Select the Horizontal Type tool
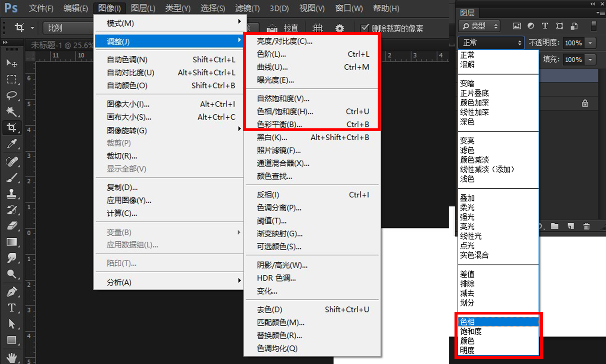This screenshot has height=364, width=606. [x=12, y=308]
